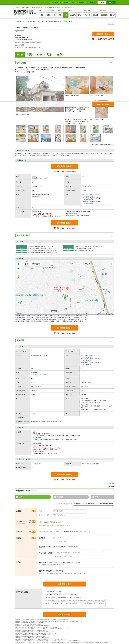Viewport: 129px width, 644px height.
Task: Focus その他ご希望 textarea
Action: [x=75, y=603]
